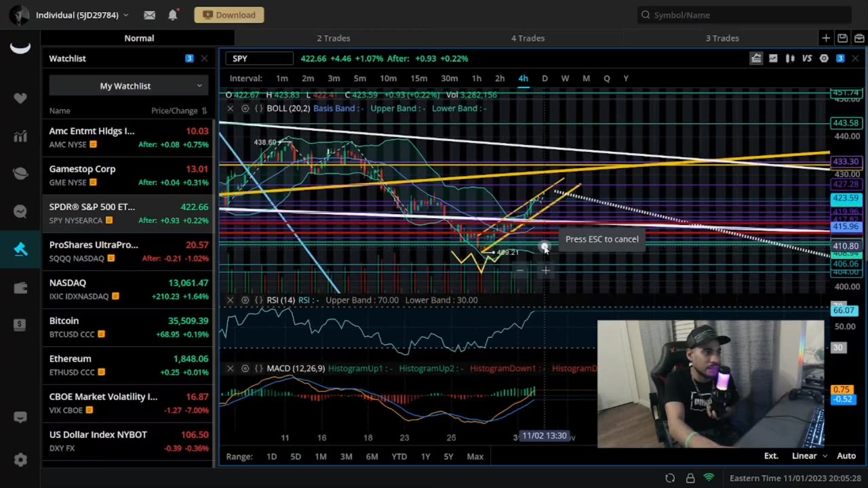Toggle MACD indicator visibility eye
This screenshot has height=488, width=868.
[245, 368]
